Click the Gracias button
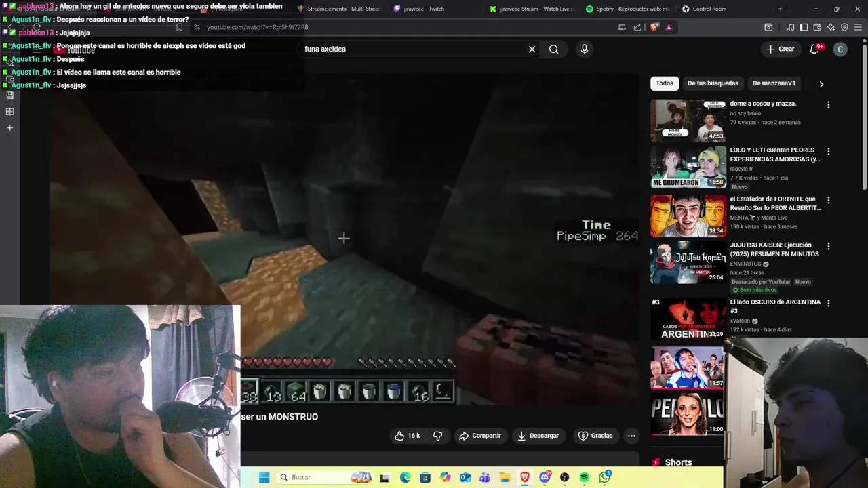This screenshot has height=488, width=868. tap(595, 436)
